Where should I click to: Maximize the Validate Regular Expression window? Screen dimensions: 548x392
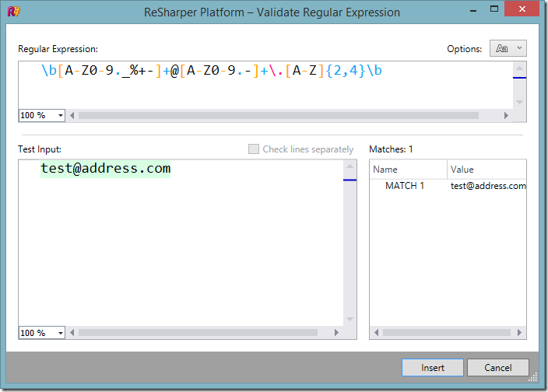[494, 9]
